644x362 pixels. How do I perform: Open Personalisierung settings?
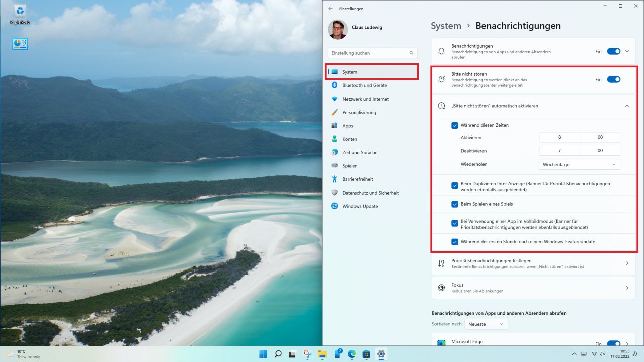[x=372, y=112]
